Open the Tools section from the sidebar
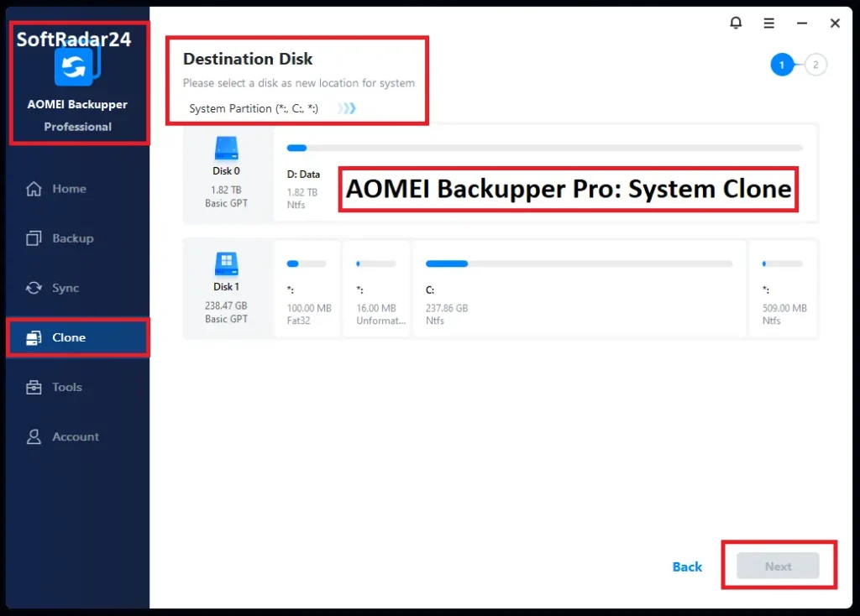The width and height of the screenshot is (860, 616). (x=59, y=387)
